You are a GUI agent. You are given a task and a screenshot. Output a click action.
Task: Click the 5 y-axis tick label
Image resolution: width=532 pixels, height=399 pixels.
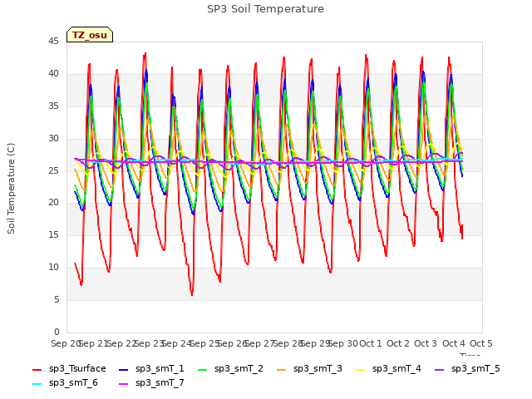click(57, 299)
